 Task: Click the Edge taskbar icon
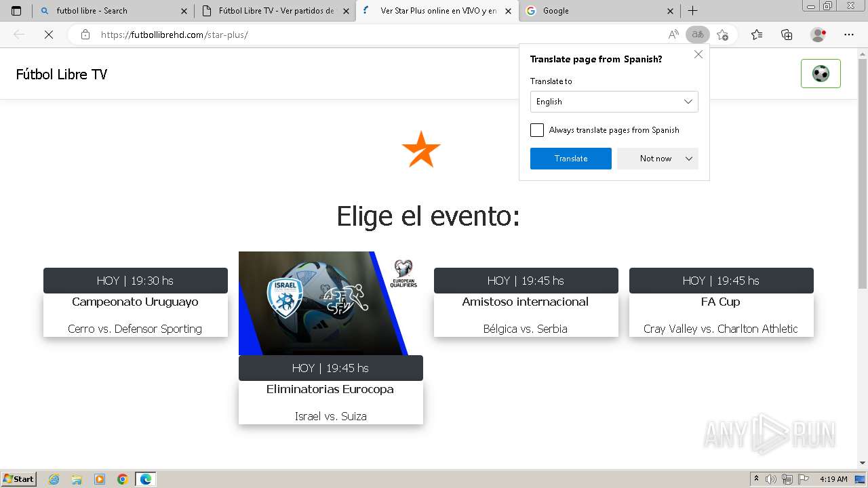146,479
